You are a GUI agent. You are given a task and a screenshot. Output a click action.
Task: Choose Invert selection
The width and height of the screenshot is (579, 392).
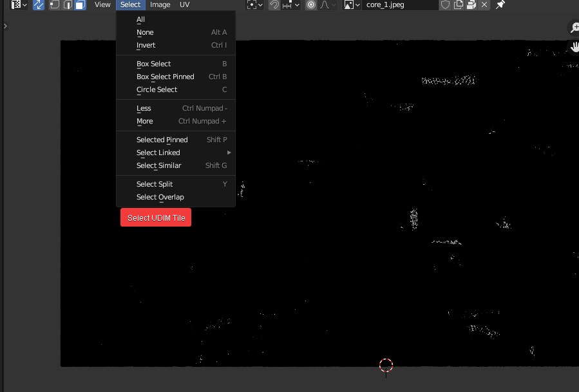pyautogui.click(x=176, y=45)
